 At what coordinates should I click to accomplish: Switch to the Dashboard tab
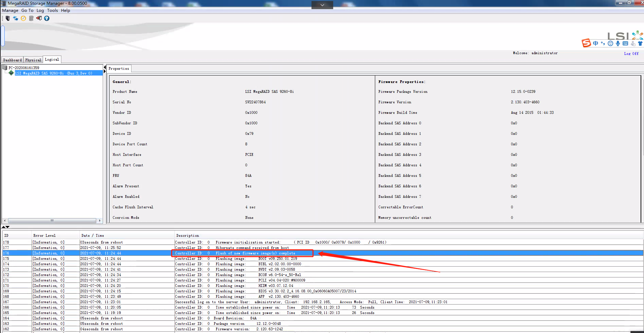pos(13,60)
